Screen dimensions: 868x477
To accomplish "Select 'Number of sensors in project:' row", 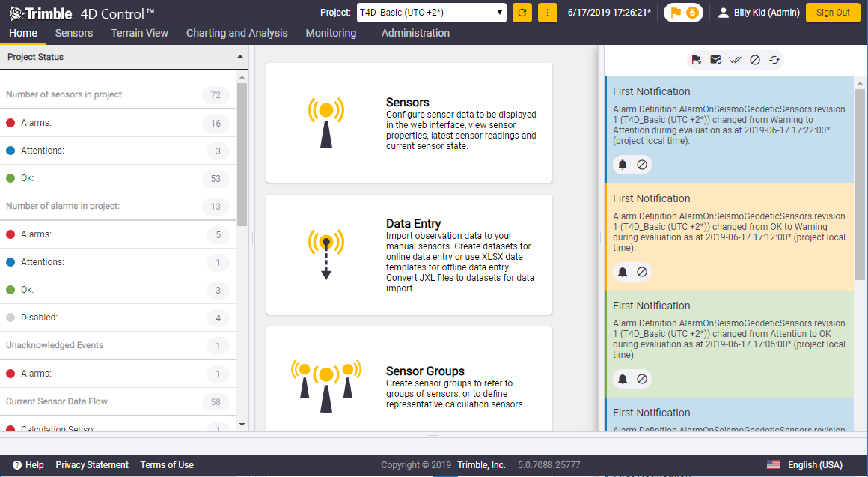I will 118,95.
